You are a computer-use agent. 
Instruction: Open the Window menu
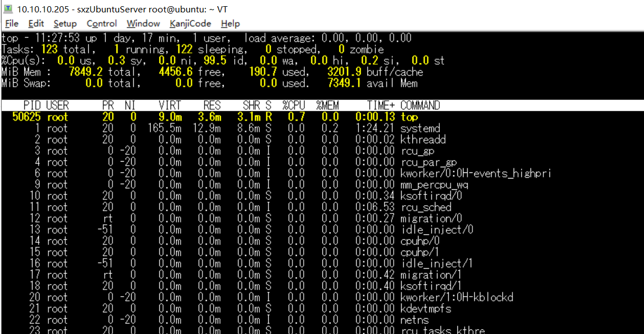point(143,24)
